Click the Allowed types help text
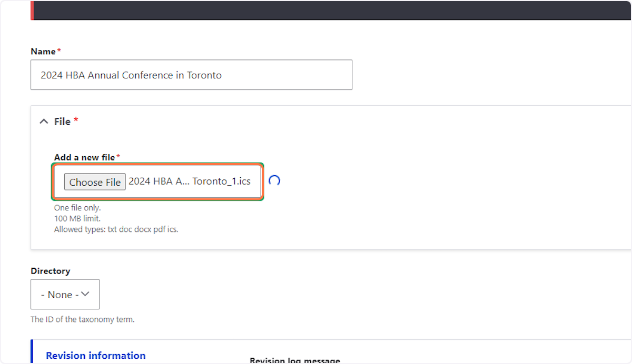The width and height of the screenshot is (632, 364). pyautogui.click(x=116, y=229)
